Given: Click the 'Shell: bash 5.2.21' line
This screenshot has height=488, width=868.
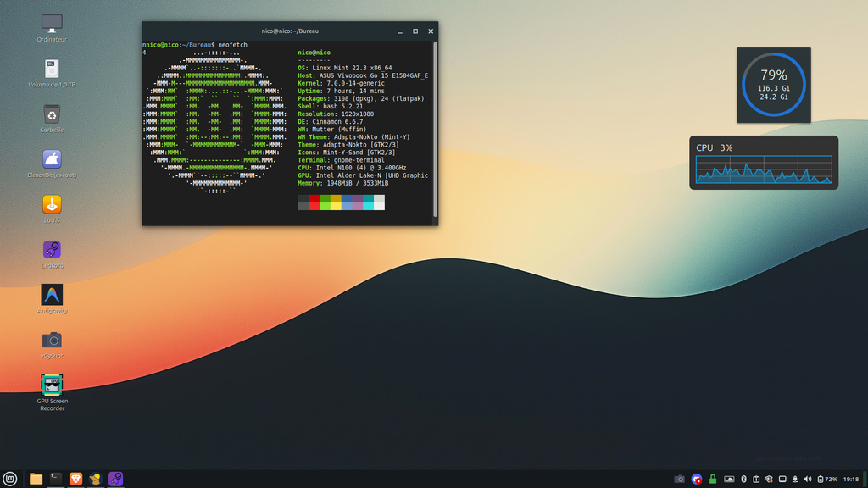Looking at the screenshot, I should click(x=331, y=106).
